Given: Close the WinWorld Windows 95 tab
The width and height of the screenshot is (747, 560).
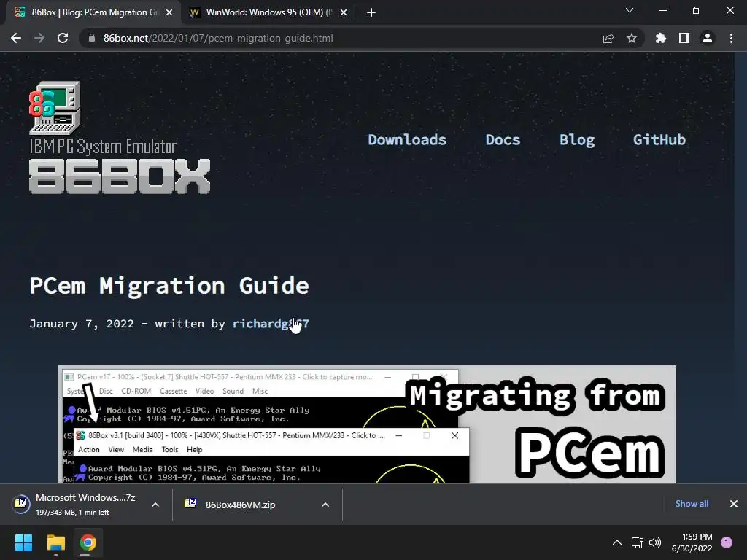Looking at the screenshot, I should point(344,12).
